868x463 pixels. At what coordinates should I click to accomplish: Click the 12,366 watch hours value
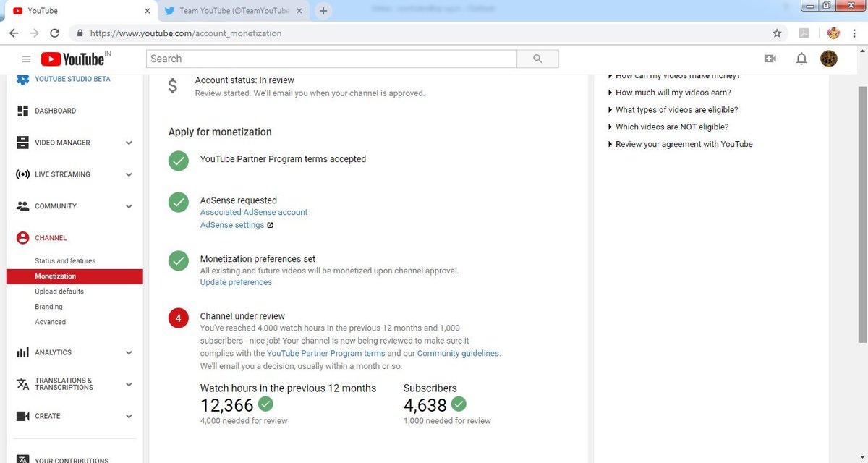(x=227, y=405)
